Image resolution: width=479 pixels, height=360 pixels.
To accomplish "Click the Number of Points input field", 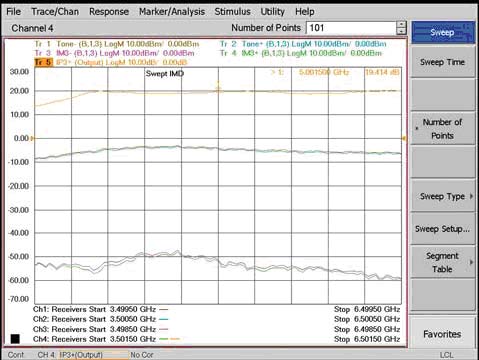I will coord(351,28).
